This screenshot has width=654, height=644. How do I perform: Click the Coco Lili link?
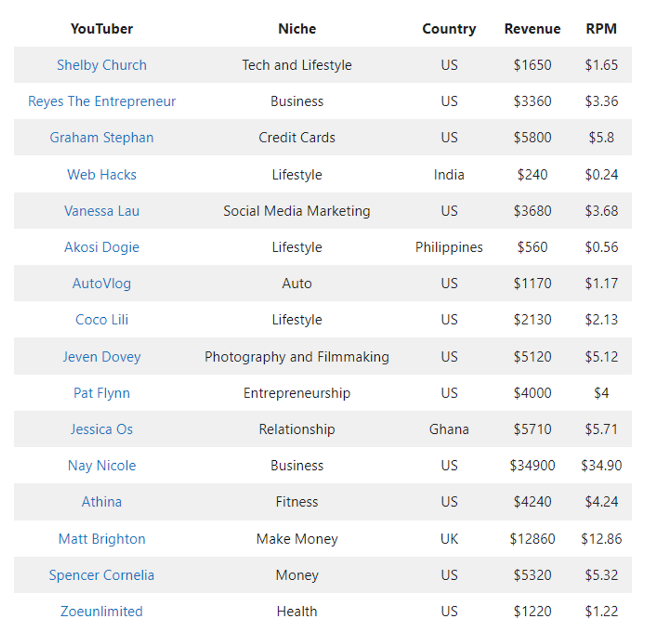pyautogui.click(x=101, y=319)
